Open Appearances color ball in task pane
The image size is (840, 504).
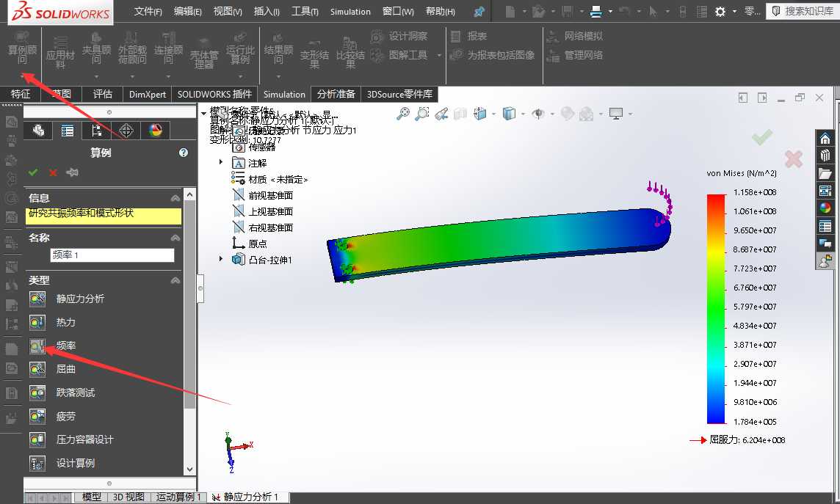click(825, 208)
